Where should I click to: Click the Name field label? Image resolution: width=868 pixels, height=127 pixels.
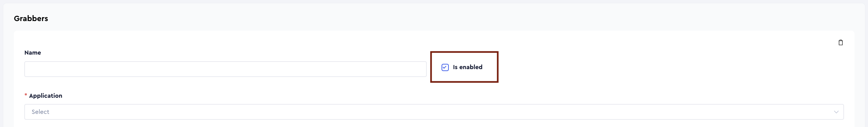click(33, 53)
